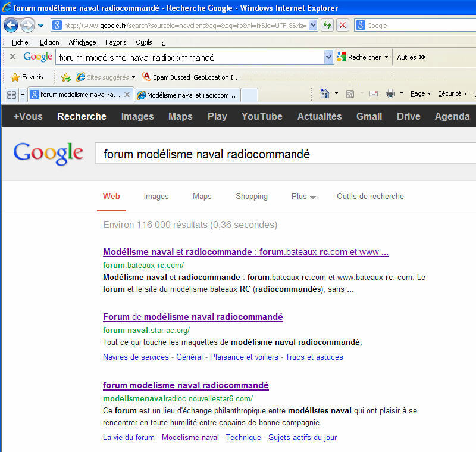Expand the Plus results dropdown
476x452 pixels.
(x=303, y=197)
